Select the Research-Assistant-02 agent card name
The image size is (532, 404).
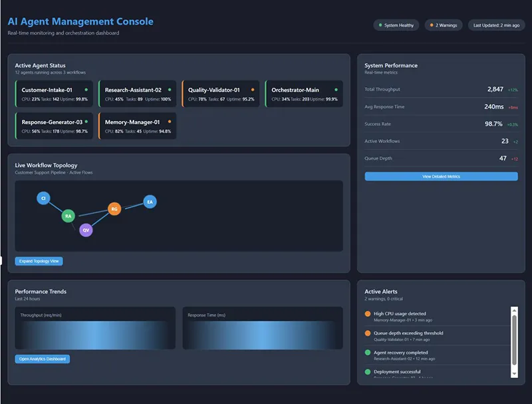point(133,90)
